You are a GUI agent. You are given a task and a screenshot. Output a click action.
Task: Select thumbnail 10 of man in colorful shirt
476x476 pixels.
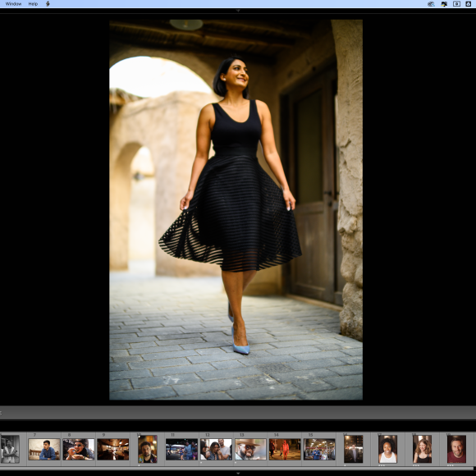(x=148, y=449)
